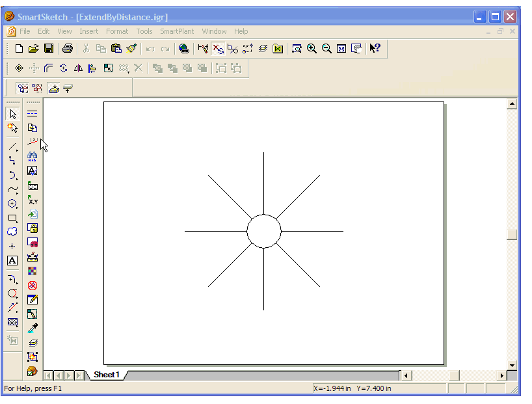532x404 pixels.
Task: Open the Arc tool flyout
Action: pos(13,175)
